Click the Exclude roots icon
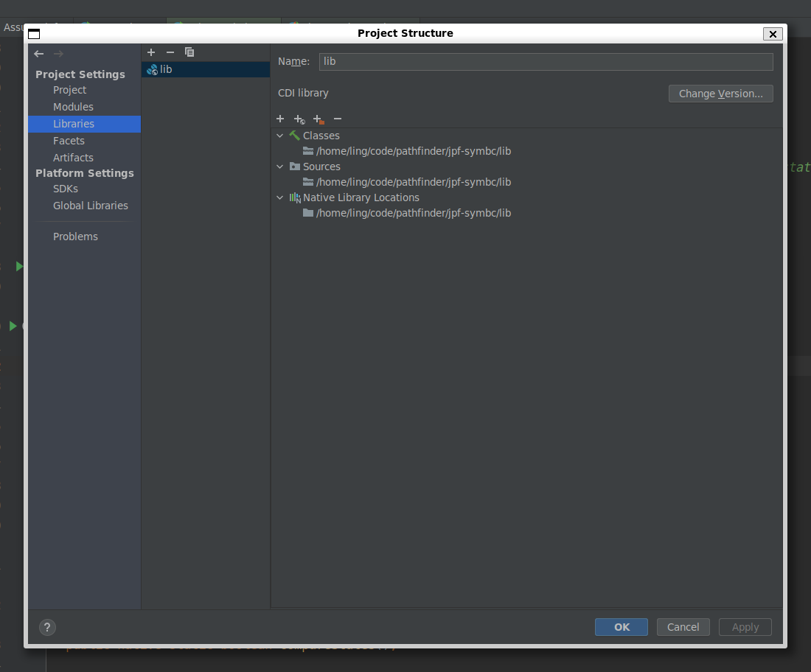Viewport: 811px width, 672px height. click(319, 119)
